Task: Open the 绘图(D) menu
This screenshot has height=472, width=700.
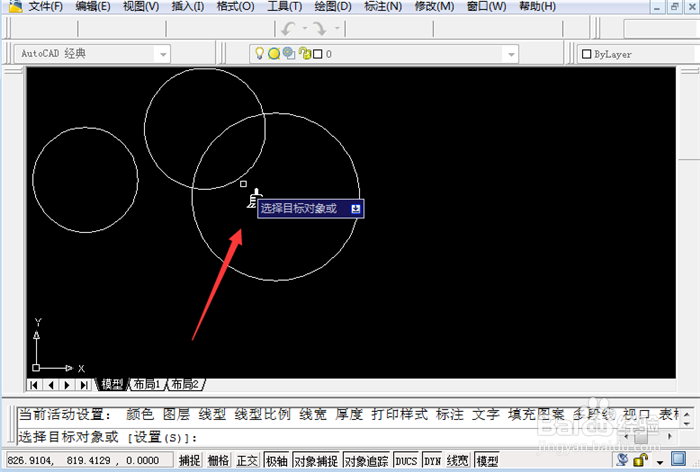Action: (333, 6)
